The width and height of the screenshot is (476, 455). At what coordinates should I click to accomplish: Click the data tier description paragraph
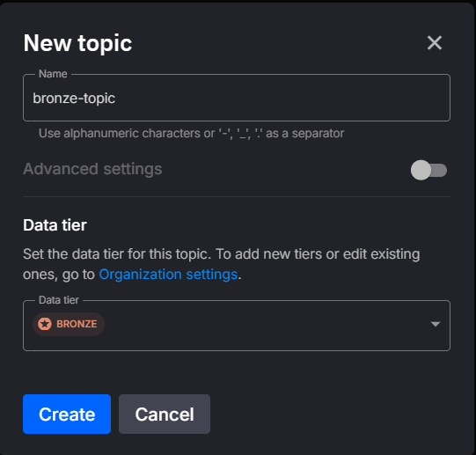(x=222, y=264)
